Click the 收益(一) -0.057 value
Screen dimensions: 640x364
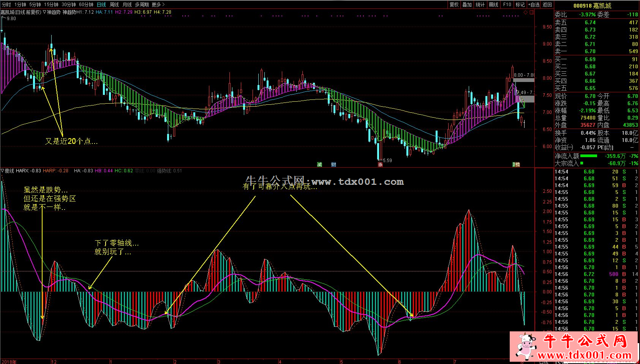pos(588,148)
